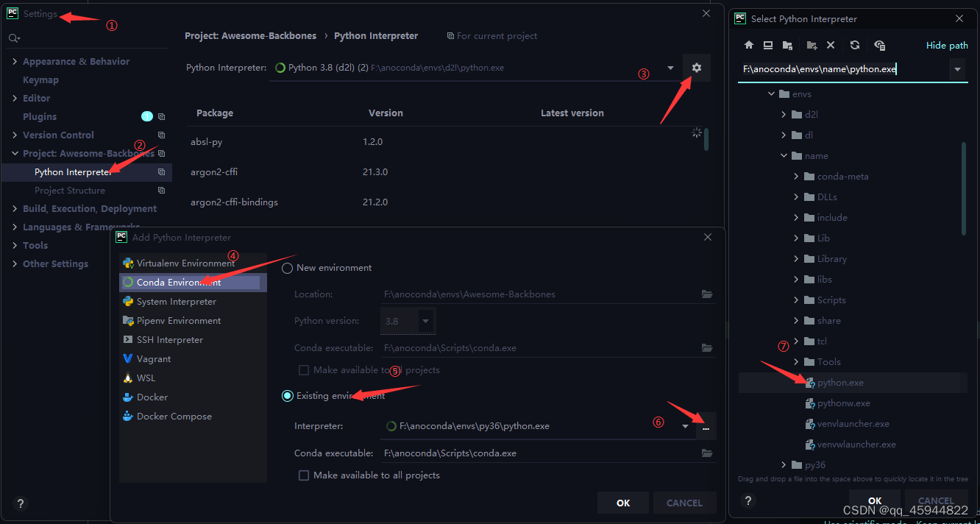980x524 pixels.
Task: Jump to Desktop directory in file chooser toolbar
Action: 768,45
